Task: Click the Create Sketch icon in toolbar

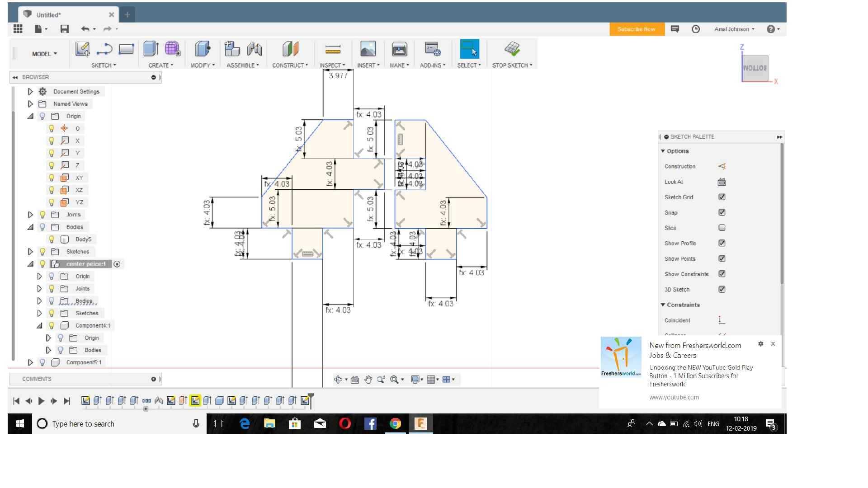Action: pyautogui.click(x=82, y=49)
